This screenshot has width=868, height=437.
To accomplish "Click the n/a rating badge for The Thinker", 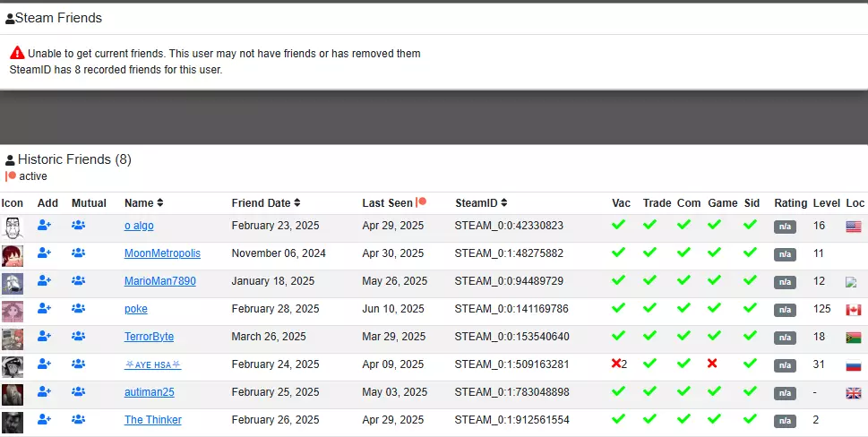I will pos(785,420).
